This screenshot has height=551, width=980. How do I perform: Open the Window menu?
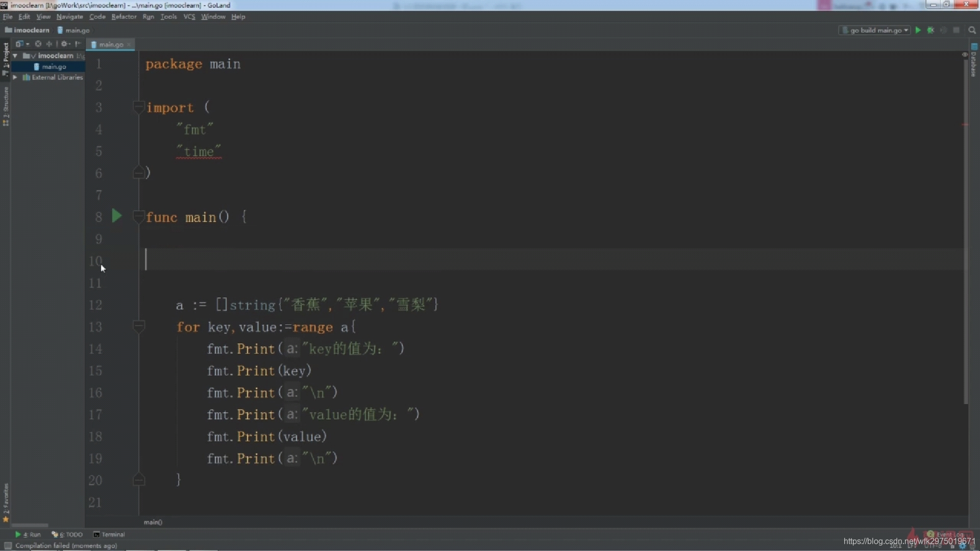tap(213, 17)
